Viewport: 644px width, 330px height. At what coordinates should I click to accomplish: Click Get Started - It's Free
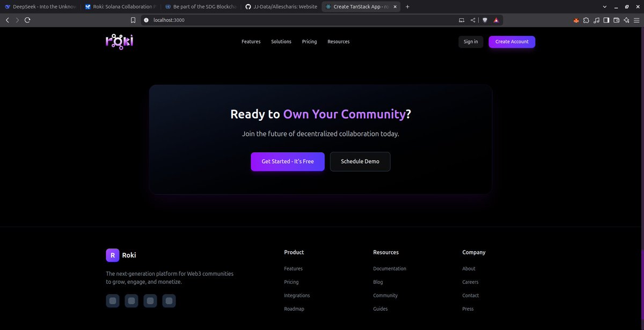tap(288, 162)
